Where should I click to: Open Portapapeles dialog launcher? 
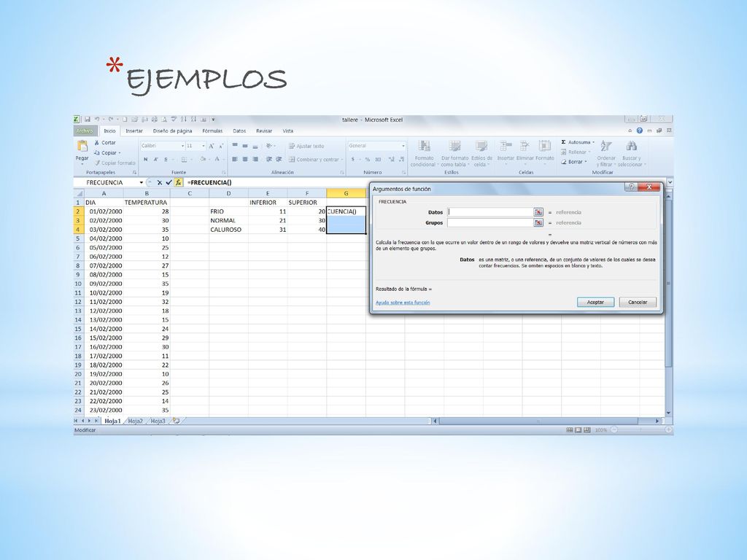[135, 172]
